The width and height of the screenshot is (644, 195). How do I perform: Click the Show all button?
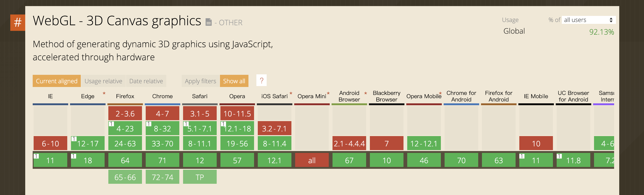pyautogui.click(x=234, y=81)
